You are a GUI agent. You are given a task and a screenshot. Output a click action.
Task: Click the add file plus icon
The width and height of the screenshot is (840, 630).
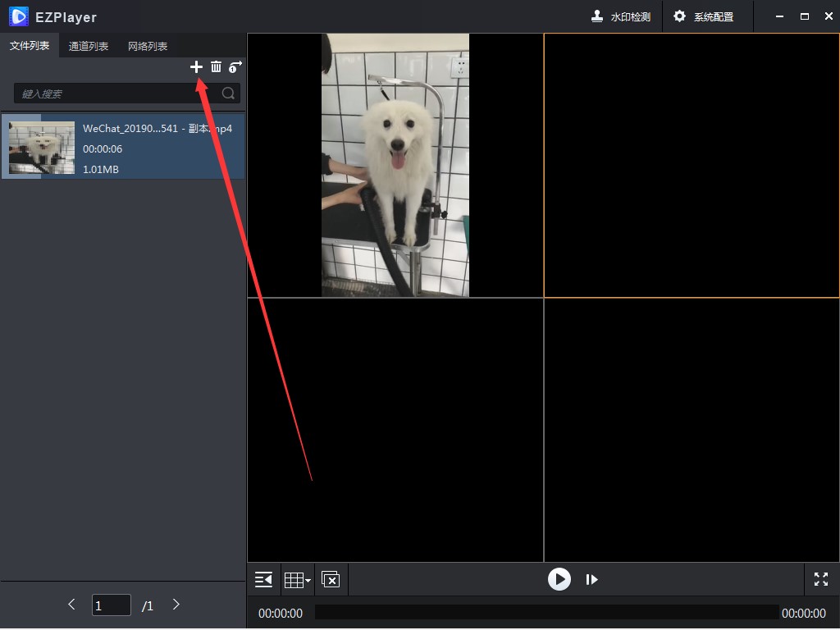pos(196,66)
